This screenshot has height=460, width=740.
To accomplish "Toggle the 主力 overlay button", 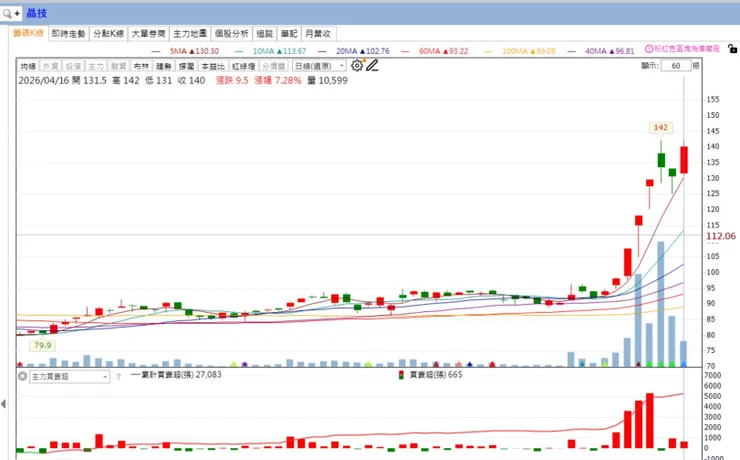I will click(96, 66).
